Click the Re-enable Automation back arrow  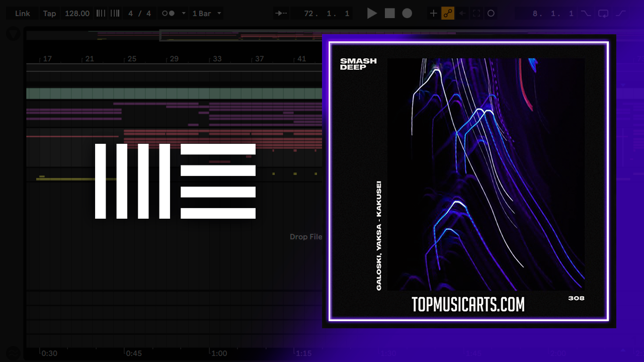tap(462, 14)
